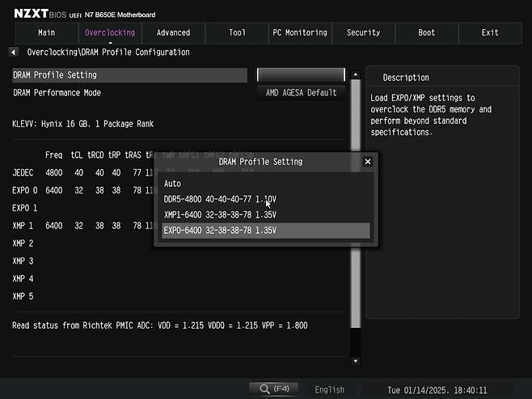Open the Security tab

[363, 33]
